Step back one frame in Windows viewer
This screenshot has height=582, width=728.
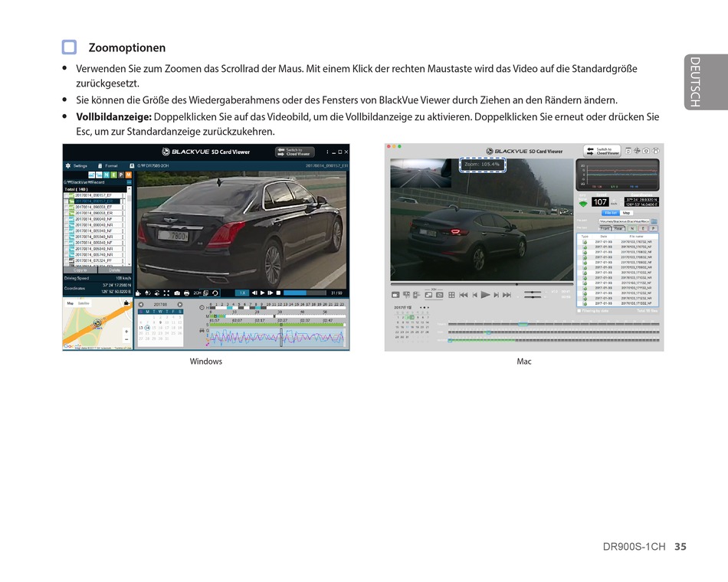pyautogui.click(x=255, y=293)
